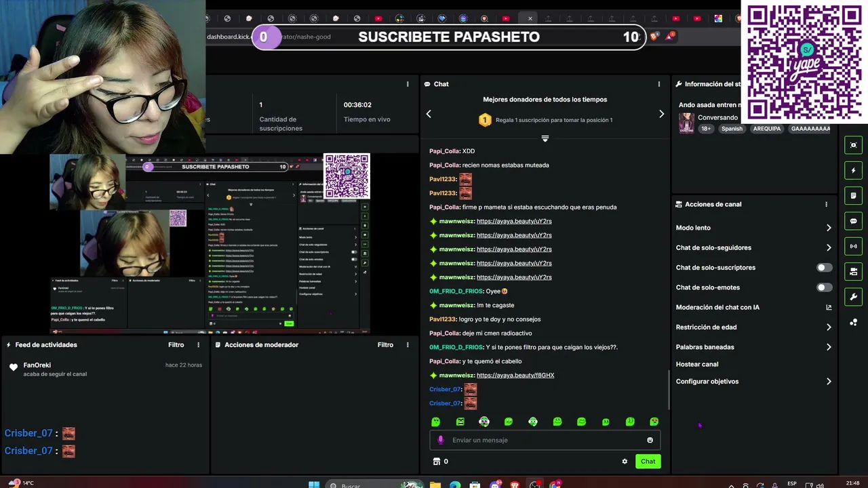Image resolution: width=868 pixels, height=488 pixels.
Task: Open Moderación del chat con IA
Action: pos(717,307)
